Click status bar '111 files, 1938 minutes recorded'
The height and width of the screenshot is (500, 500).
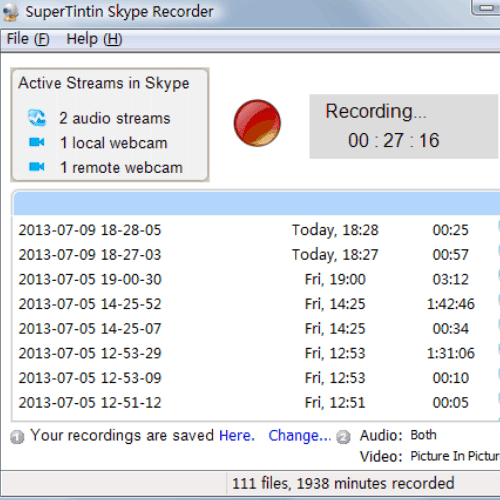pyautogui.click(x=343, y=483)
